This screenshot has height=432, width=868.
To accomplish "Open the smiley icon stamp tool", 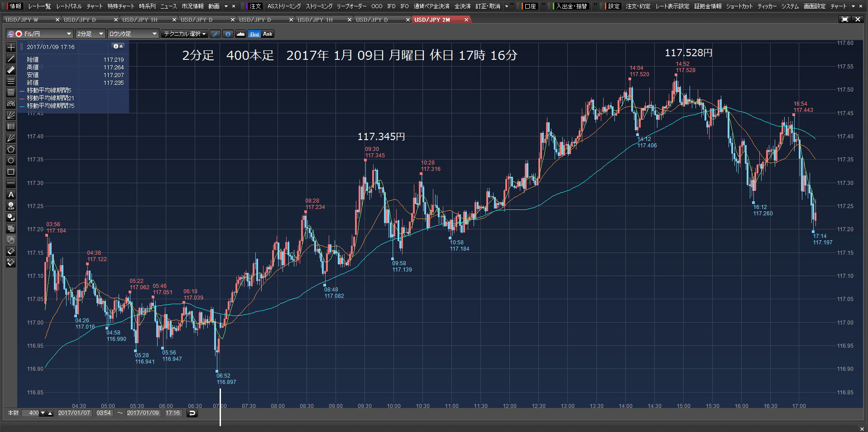I will pos(11,206).
